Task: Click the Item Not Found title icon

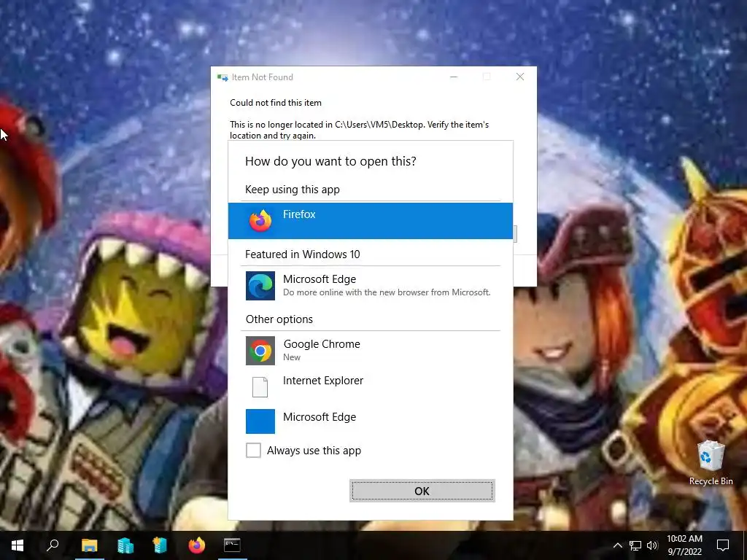Action: [222, 77]
